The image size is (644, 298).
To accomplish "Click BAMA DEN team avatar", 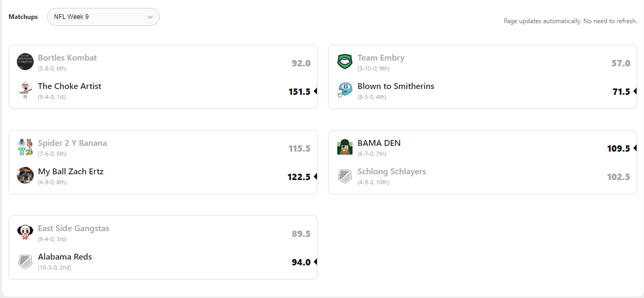I will (345, 147).
